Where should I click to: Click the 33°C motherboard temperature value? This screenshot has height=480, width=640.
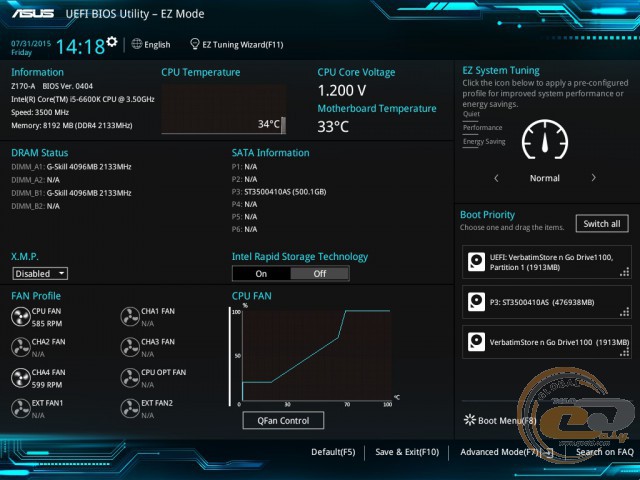coord(333,127)
